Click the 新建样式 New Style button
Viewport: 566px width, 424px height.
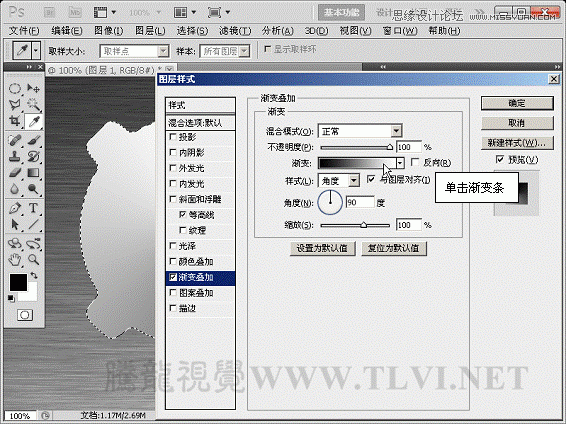coord(517,143)
